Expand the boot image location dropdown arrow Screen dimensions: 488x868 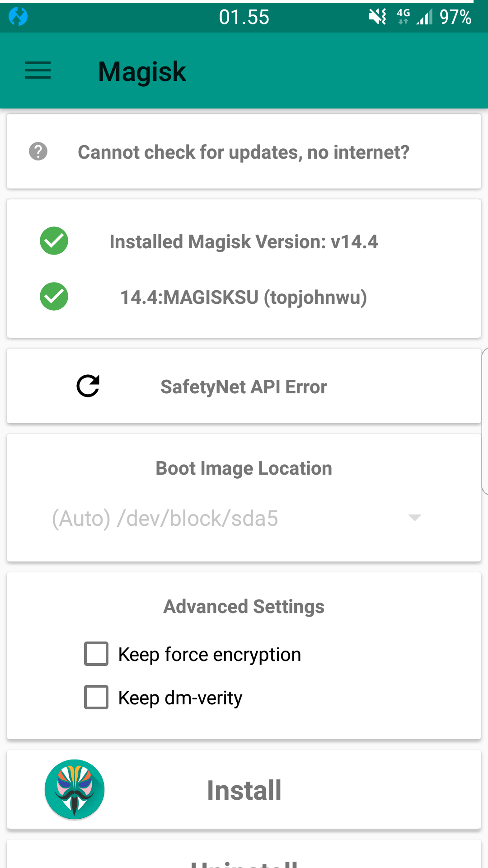[415, 518]
